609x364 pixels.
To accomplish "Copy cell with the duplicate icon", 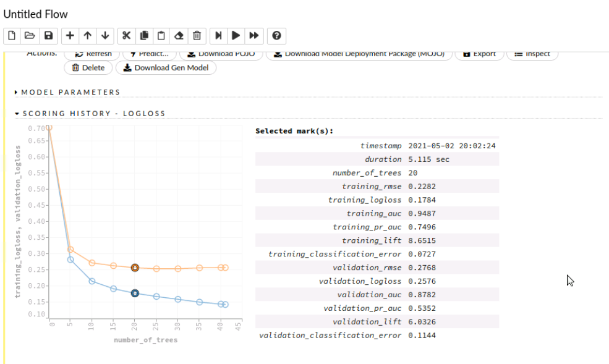I will click(144, 36).
